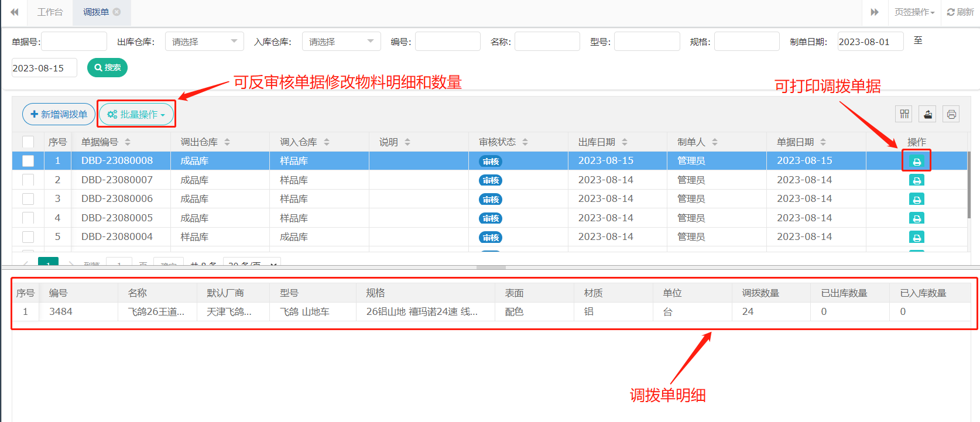Click the table toolbar printer icon

coord(951,114)
